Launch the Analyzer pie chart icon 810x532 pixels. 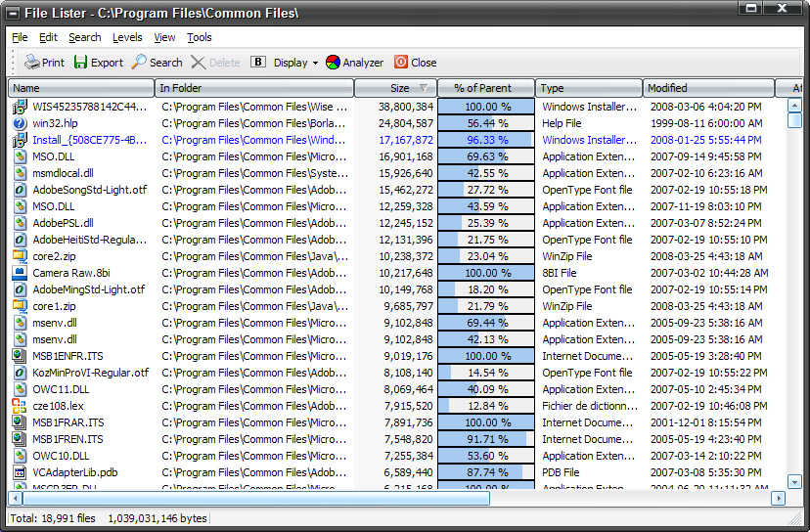(x=333, y=63)
